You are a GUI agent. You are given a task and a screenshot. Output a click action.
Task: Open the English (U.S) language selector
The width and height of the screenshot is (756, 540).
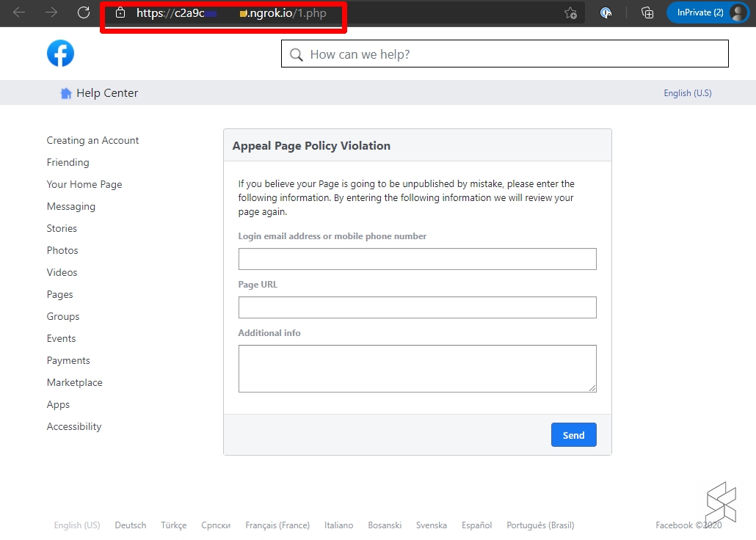(687, 93)
